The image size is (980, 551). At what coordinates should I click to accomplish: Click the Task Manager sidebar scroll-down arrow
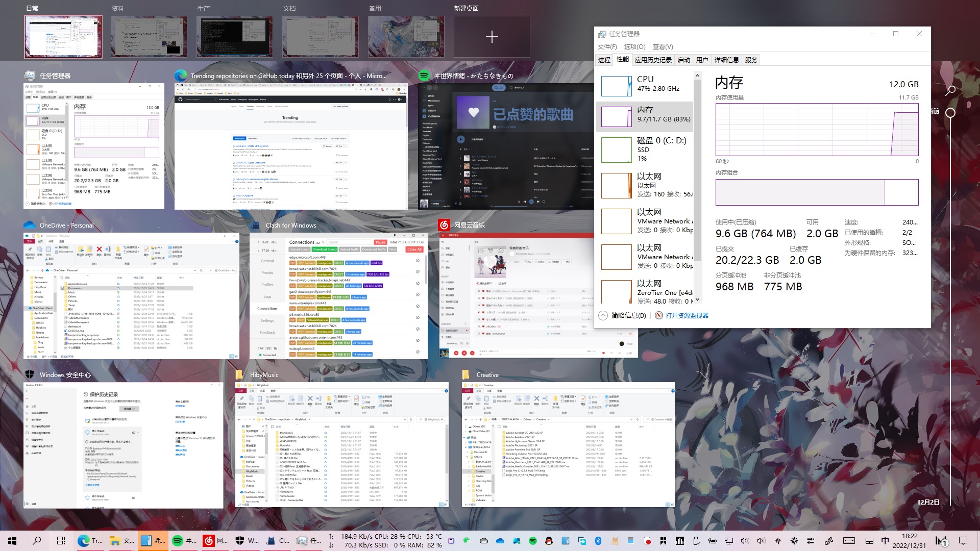(697, 300)
